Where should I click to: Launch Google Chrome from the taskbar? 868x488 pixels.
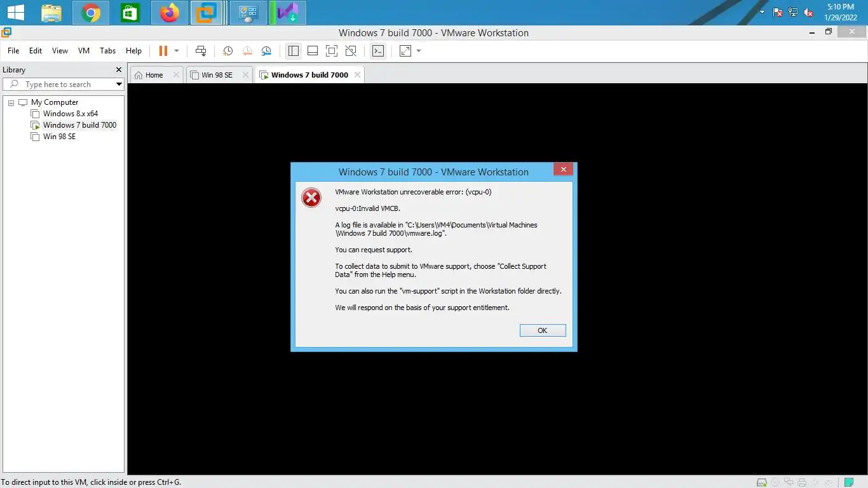coord(91,13)
